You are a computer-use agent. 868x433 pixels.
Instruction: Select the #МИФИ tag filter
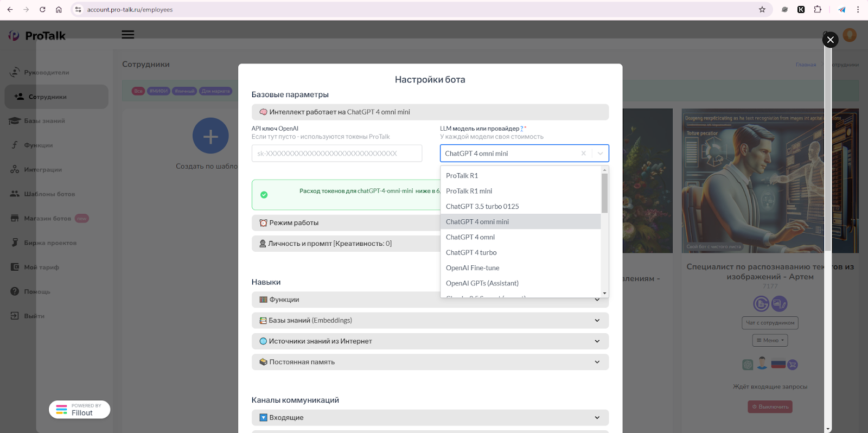(158, 91)
